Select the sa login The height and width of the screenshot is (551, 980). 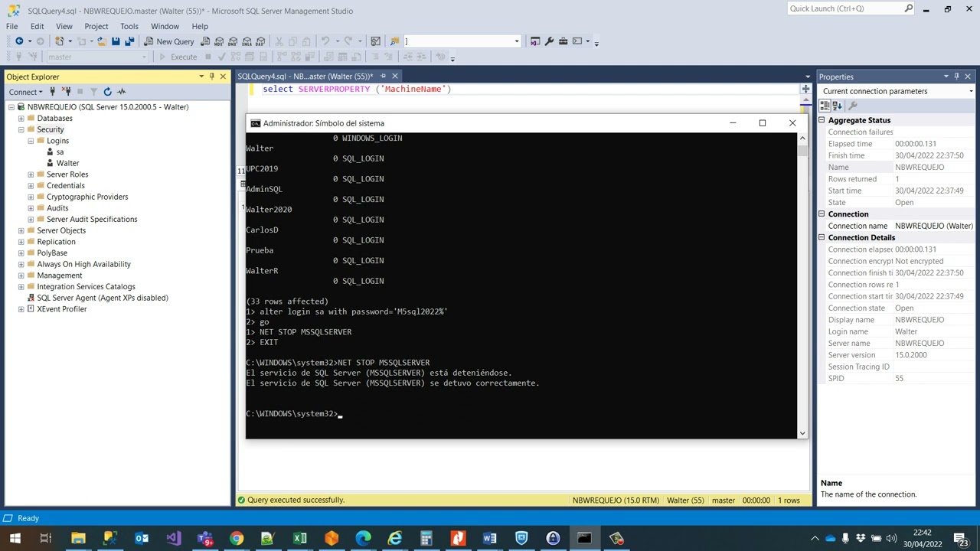(x=60, y=152)
